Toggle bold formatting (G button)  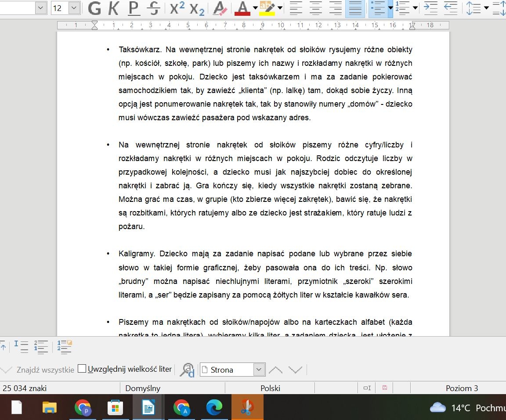pos(94,8)
